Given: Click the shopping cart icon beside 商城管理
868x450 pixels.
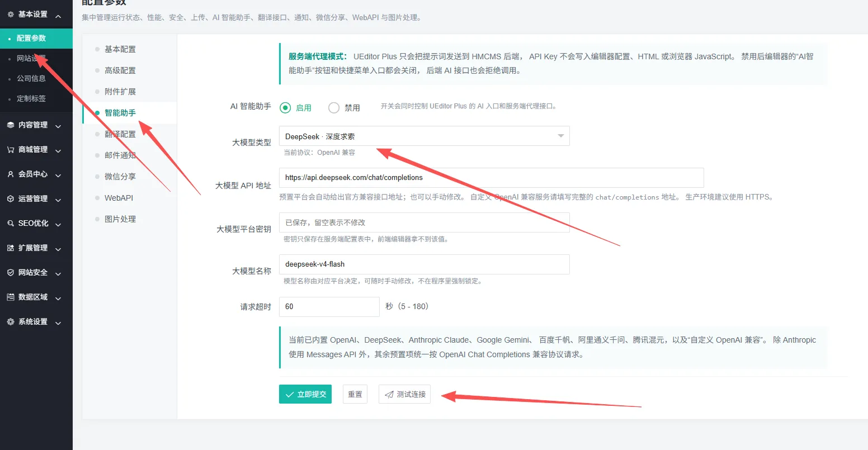Looking at the screenshot, I should pyautogui.click(x=11, y=150).
